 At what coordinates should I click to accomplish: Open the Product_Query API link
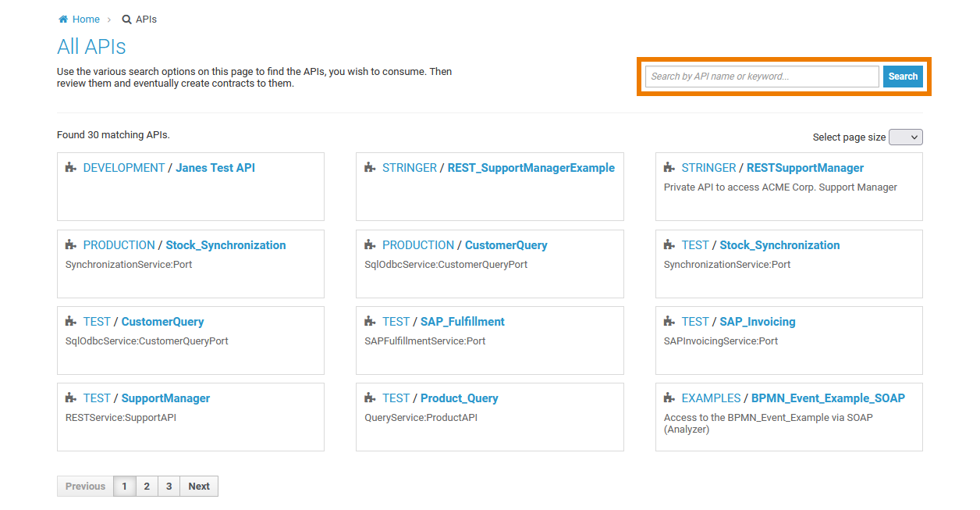[x=459, y=398]
